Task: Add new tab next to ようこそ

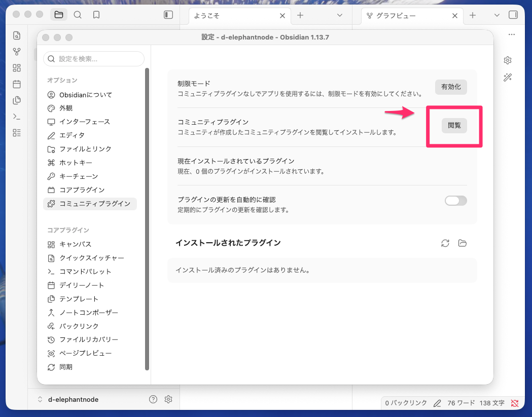Action: click(300, 15)
